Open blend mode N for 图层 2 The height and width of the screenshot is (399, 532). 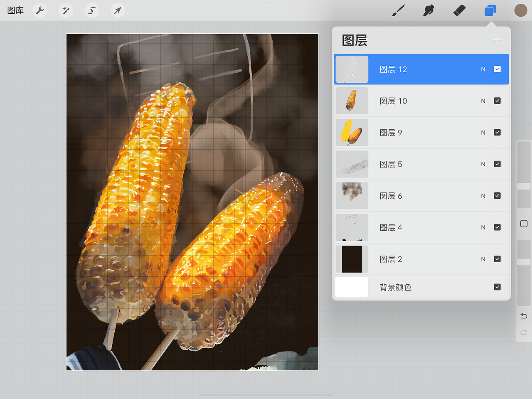pyautogui.click(x=483, y=259)
